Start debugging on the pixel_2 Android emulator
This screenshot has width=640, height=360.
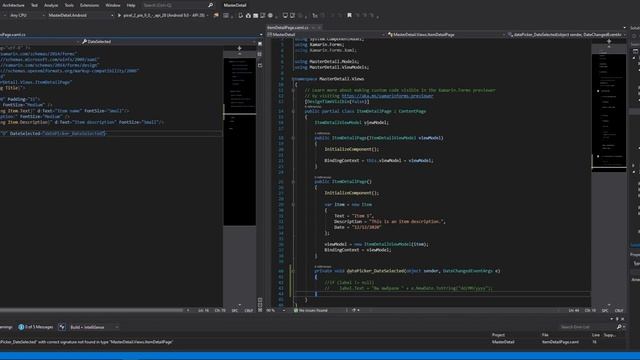162,15
